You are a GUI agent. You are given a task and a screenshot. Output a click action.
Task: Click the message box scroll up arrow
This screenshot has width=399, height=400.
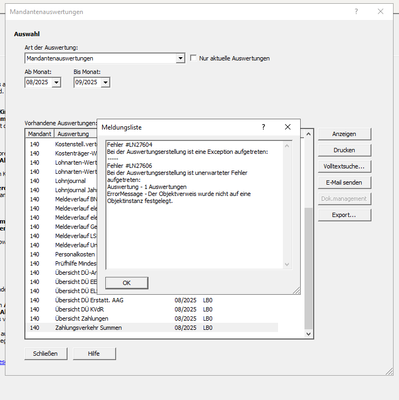(x=287, y=146)
